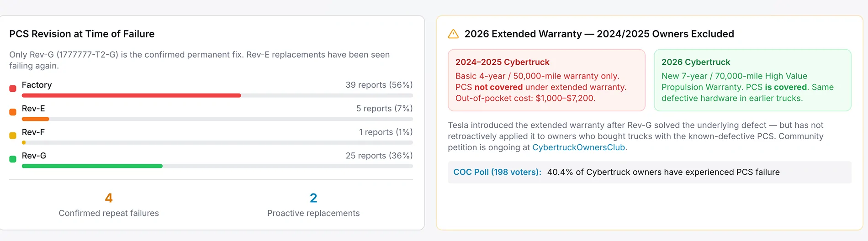Click the warning triangle icon beside 2026 Extended Warranty
Screen dimensions: 868x241
(453, 34)
